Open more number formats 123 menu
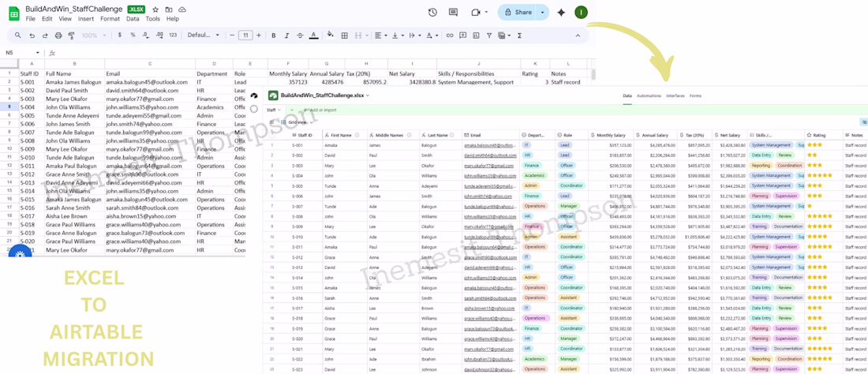The width and height of the screenshot is (868, 374). click(173, 36)
